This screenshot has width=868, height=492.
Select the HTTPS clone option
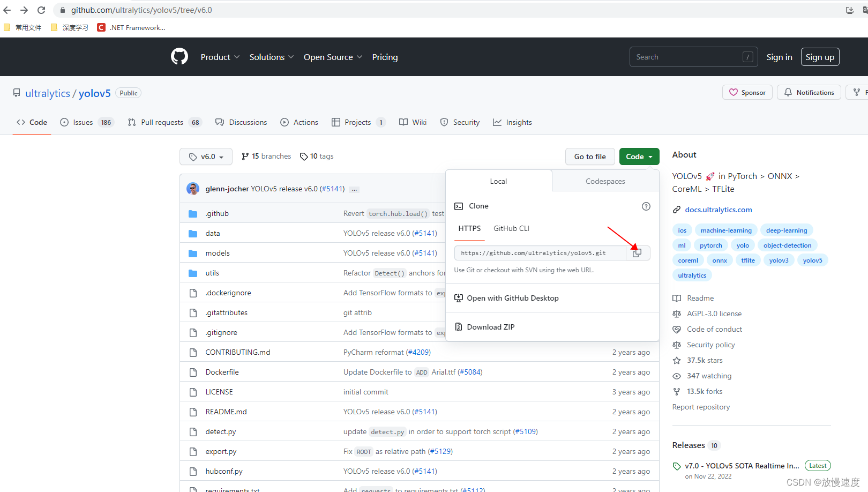(x=469, y=228)
